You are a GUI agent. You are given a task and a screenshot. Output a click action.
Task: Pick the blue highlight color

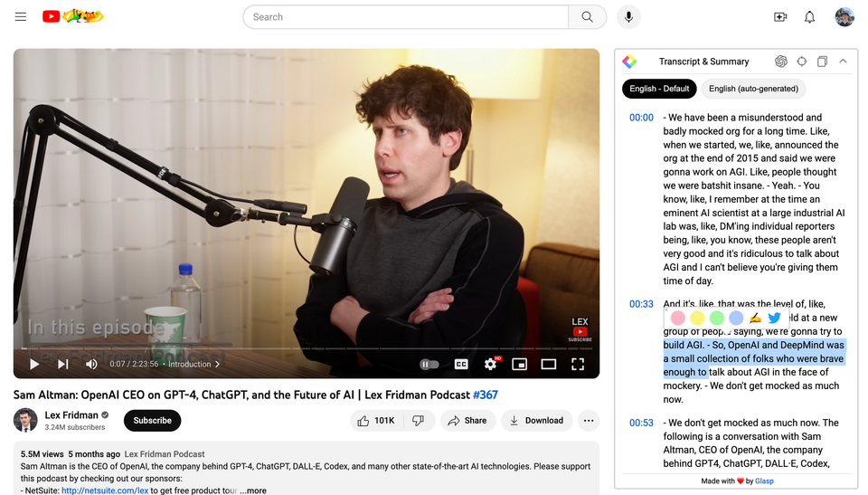coord(736,318)
